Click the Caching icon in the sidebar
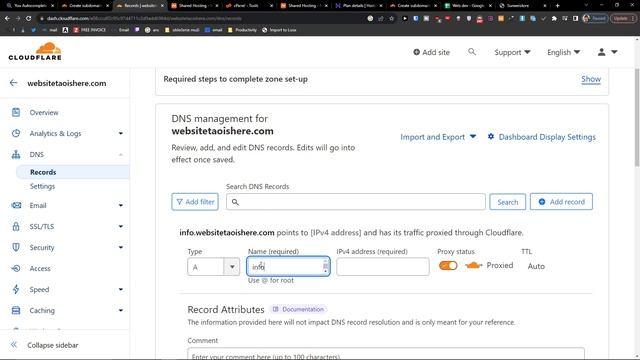The height and width of the screenshot is (360, 640). point(16,310)
